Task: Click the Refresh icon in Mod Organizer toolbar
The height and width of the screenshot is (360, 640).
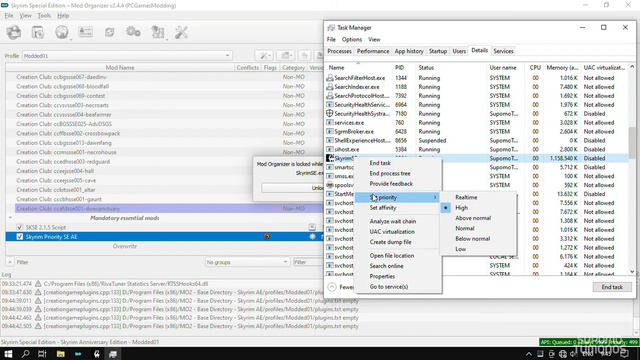Action: coord(109,32)
